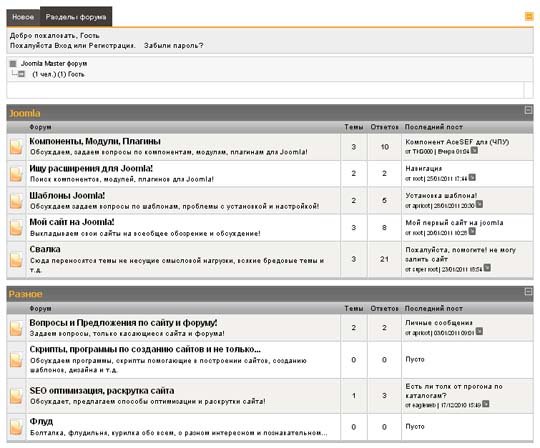Image resolution: width=540 pixels, height=448 pixels.
Task: Switch to the Разделы форума tab
Action: (76, 17)
